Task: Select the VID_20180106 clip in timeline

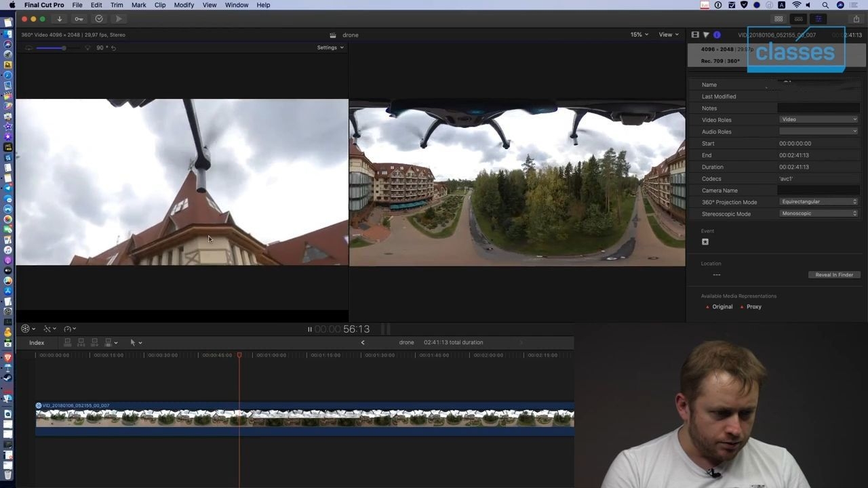Action: 304,419
